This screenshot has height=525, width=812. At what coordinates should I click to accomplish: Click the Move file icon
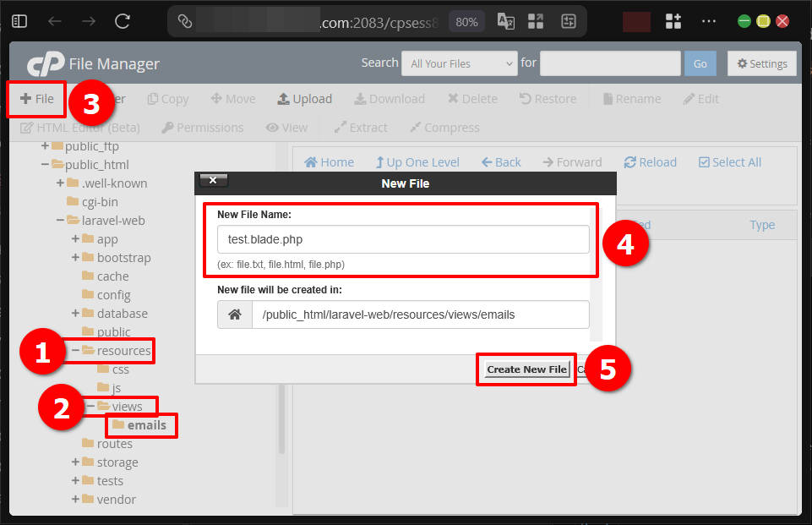click(x=232, y=99)
